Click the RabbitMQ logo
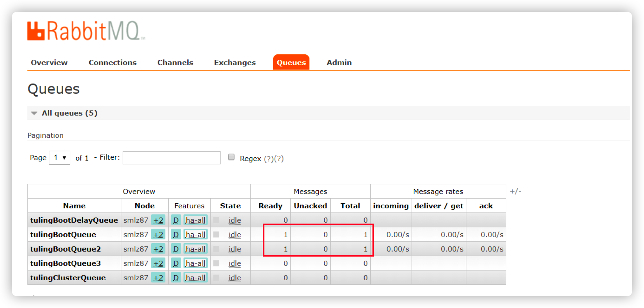The image size is (644, 308). 86,31
